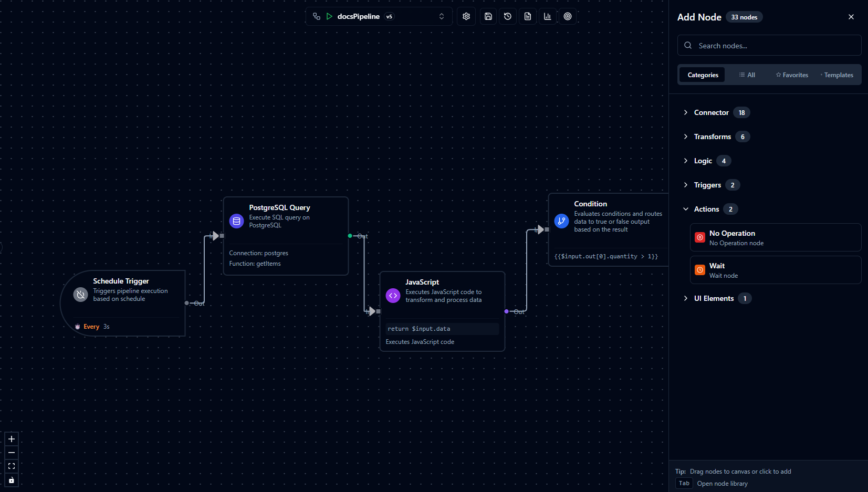
Task: Fit canvas view to screen
Action: coord(12,466)
